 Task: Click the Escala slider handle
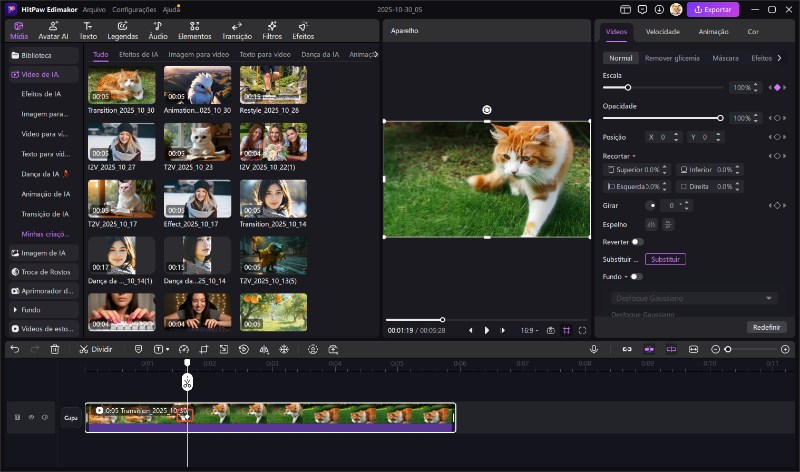click(628, 87)
